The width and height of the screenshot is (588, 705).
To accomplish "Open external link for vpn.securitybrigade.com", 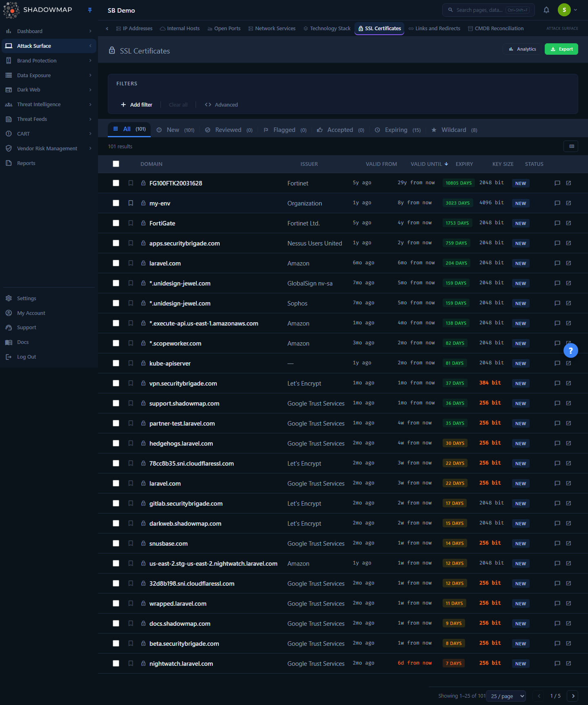I will (x=568, y=383).
